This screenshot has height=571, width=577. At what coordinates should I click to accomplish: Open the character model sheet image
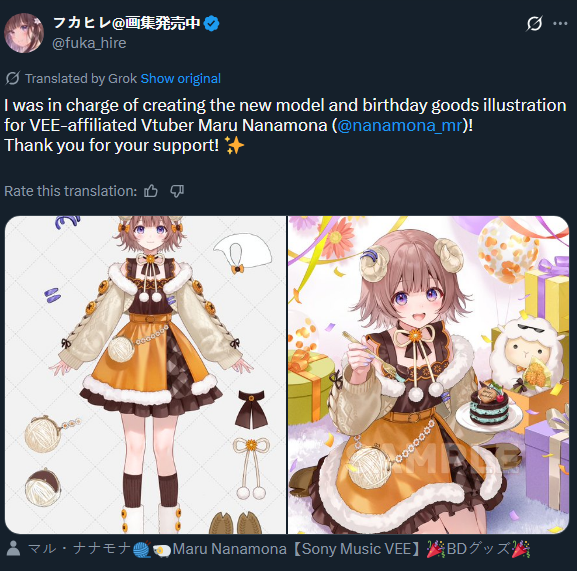146,375
